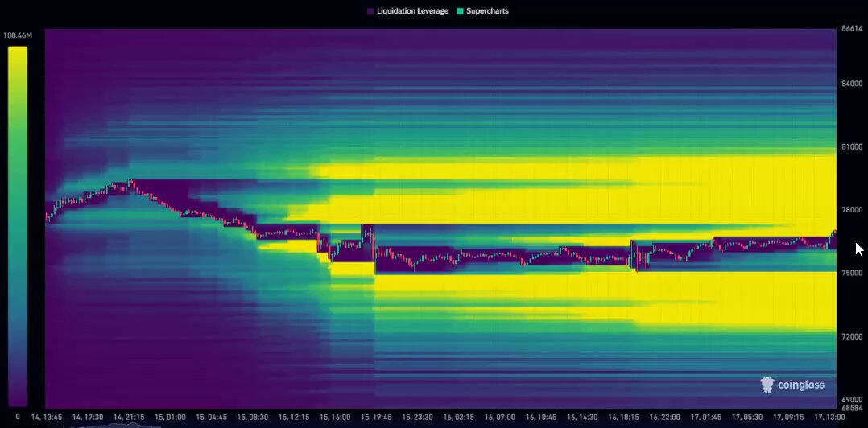Click the 108.46M scale maximum label
Screen dimensions: 868x428
[18, 35]
